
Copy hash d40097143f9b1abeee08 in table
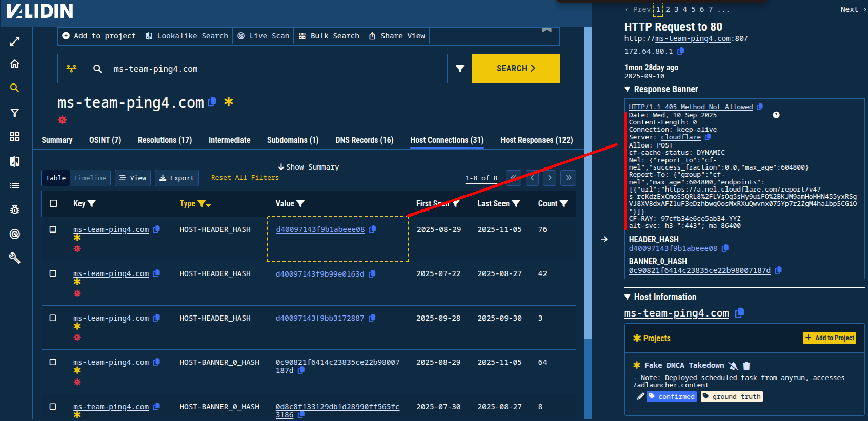(x=373, y=229)
